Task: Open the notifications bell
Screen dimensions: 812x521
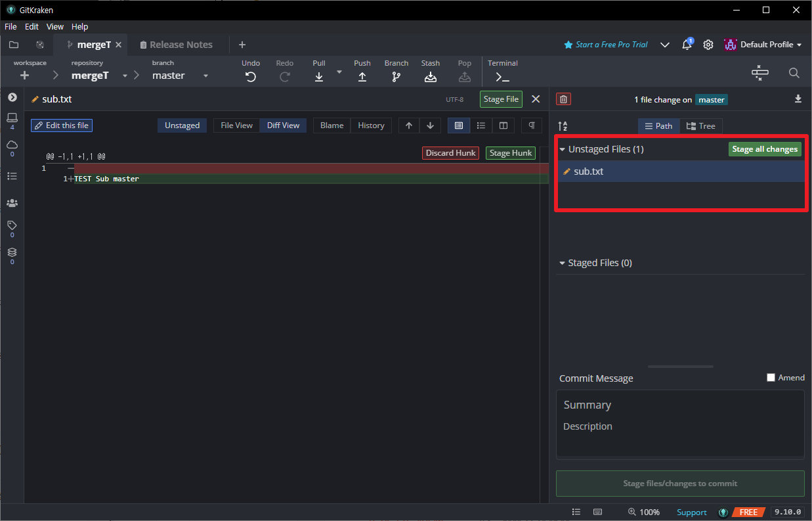Action: [687, 45]
